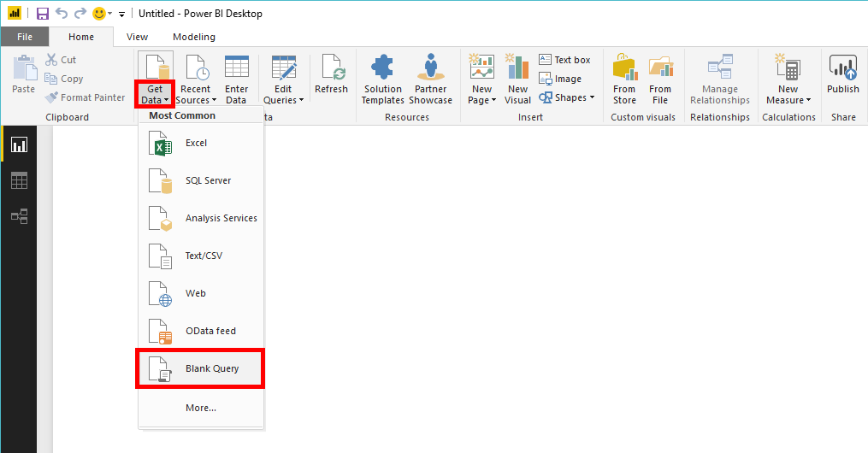868x453 pixels.
Task: Open the File tab
Action: (x=24, y=37)
